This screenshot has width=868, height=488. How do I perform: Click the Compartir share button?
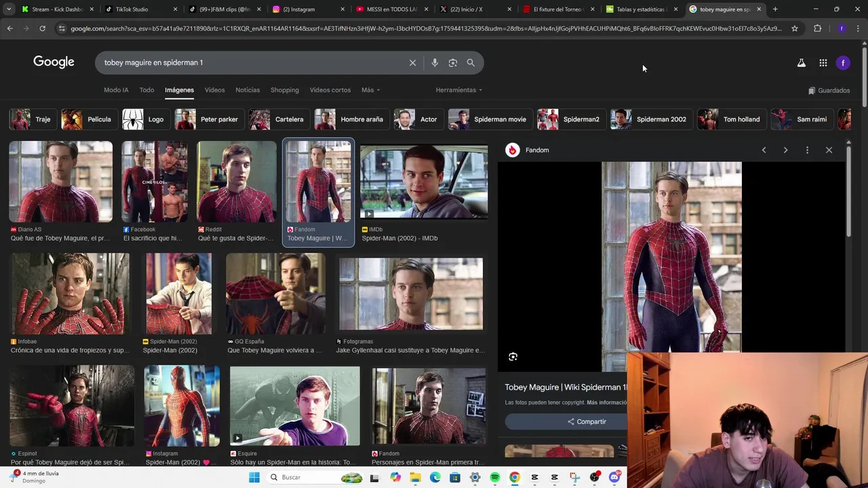coord(587,422)
